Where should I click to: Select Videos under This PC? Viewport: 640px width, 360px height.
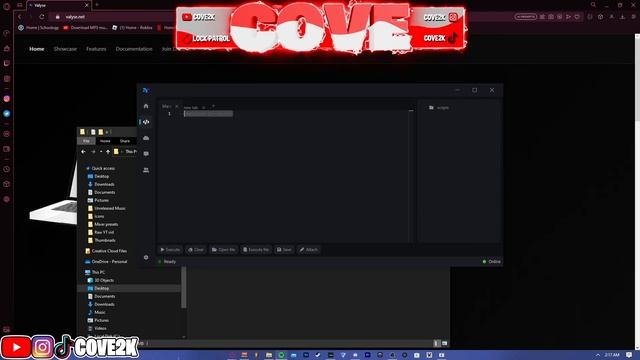click(x=97, y=328)
